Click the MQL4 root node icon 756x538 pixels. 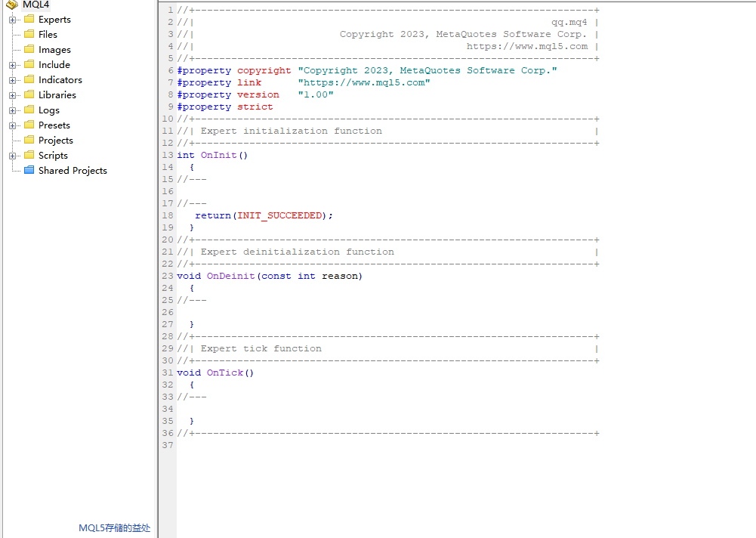coord(11,5)
